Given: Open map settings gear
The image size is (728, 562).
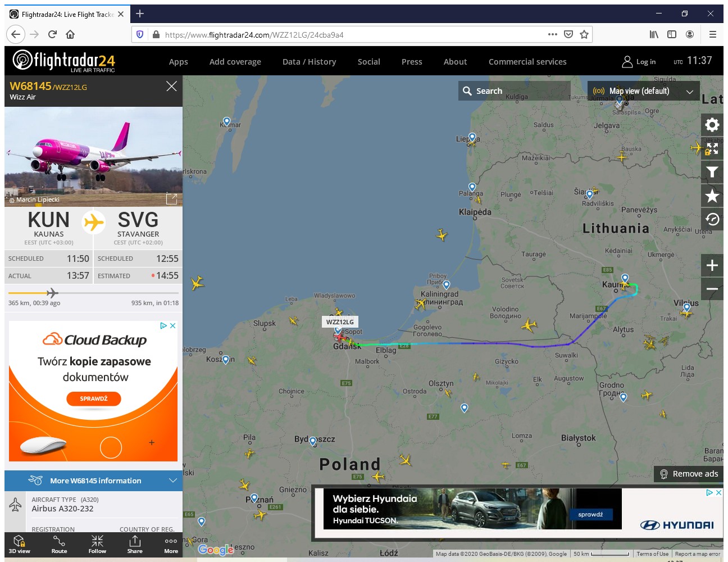Looking at the screenshot, I should coord(712,125).
